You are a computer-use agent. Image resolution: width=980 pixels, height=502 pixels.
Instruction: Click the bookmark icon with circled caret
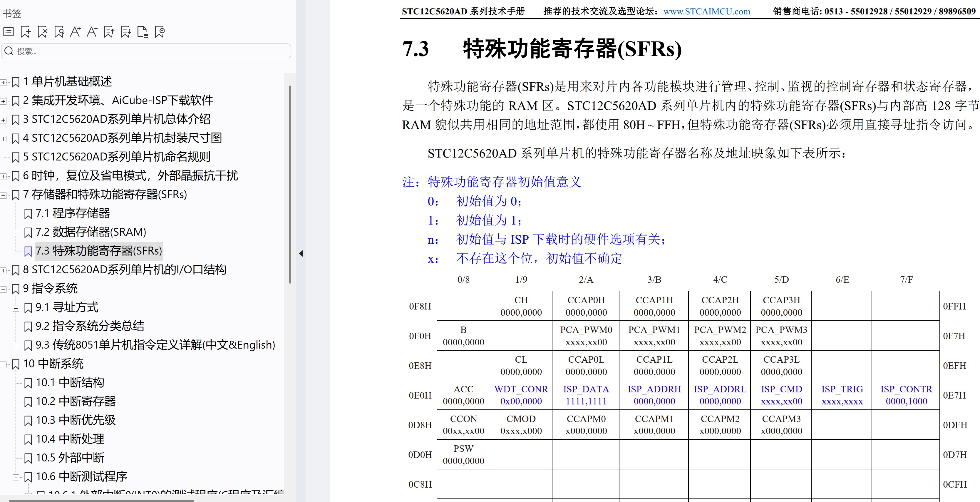tap(159, 32)
